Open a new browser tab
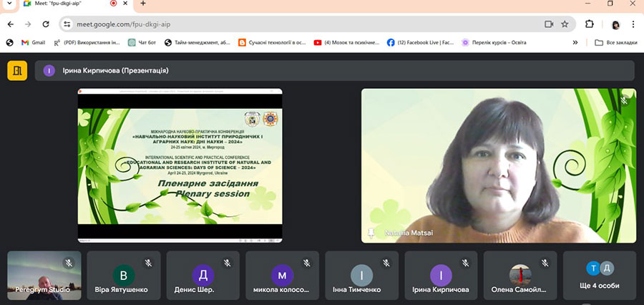The image size is (644, 305). pyautogui.click(x=143, y=4)
